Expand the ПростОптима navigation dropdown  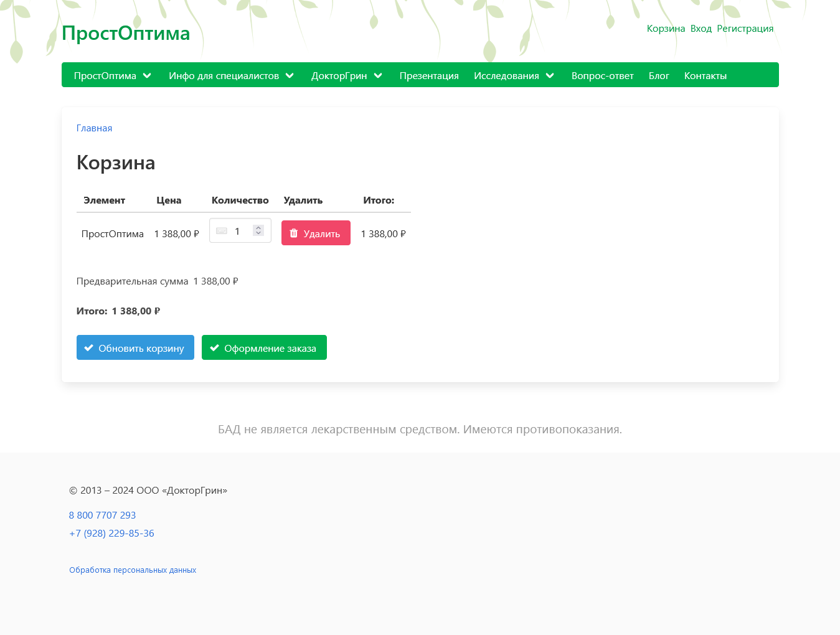click(112, 75)
